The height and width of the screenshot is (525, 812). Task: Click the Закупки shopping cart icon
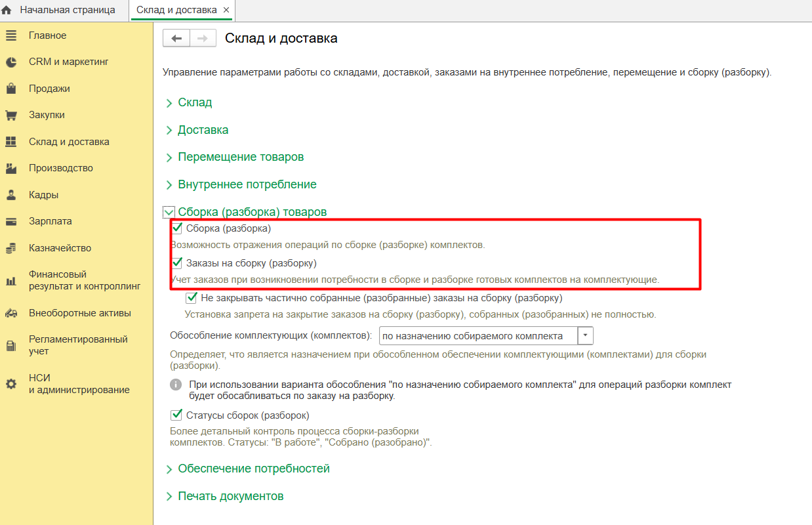[11, 115]
